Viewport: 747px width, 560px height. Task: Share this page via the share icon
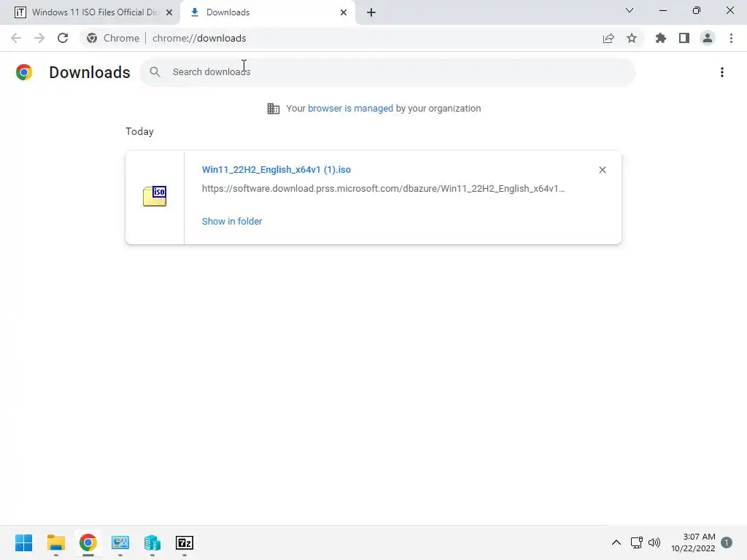[x=608, y=38]
